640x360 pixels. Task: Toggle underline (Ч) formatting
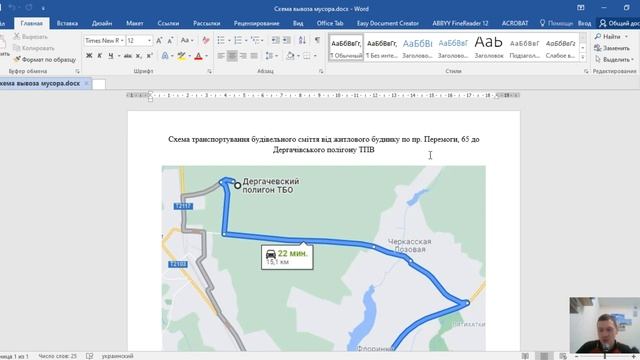tap(111, 56)
